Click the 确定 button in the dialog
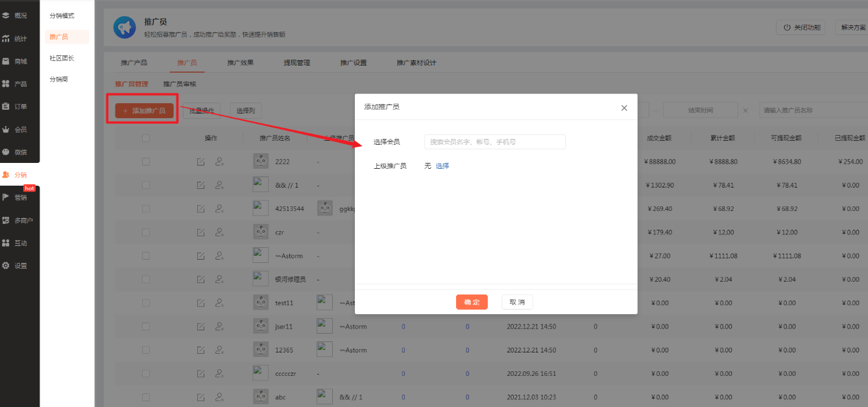 (472, 302)
